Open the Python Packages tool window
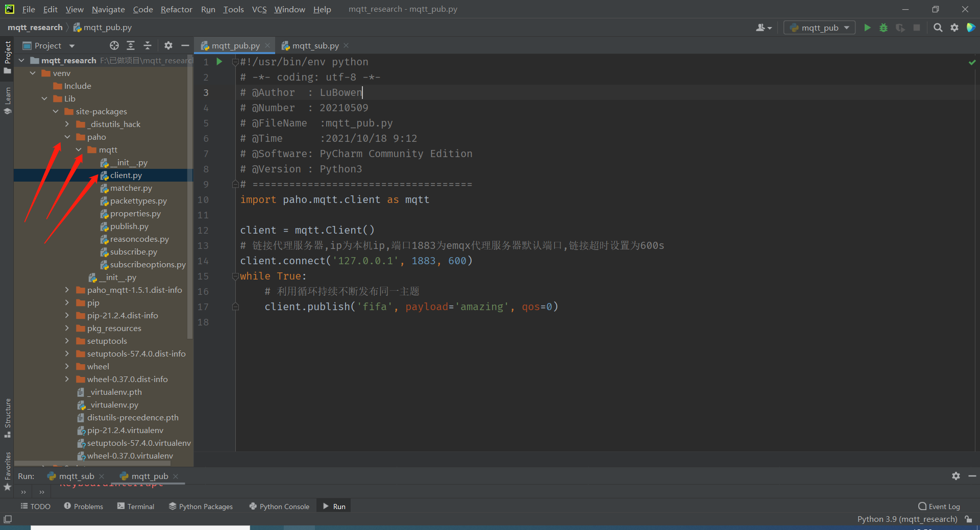Image resolution: width=980 pixels, height=530 pixels. click(x=201, y=506)
